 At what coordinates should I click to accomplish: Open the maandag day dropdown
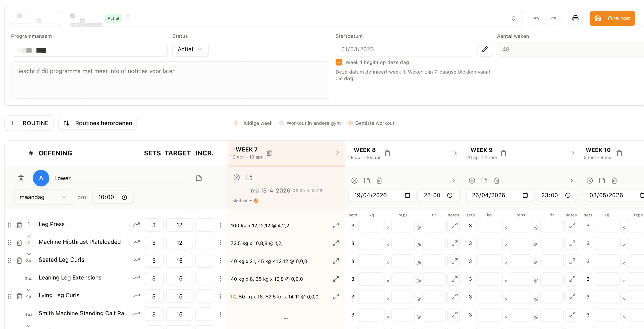43,197
